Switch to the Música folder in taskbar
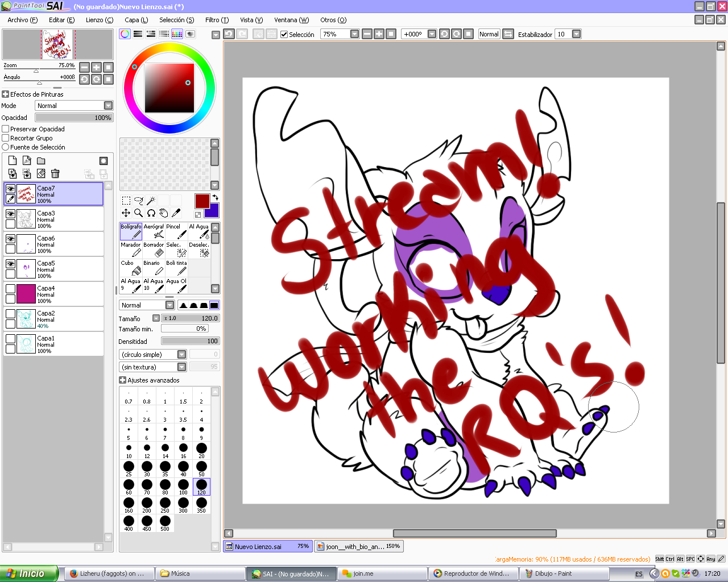Image resolution: width=728 pixels, height=582 pixels. click(x=200, y=573)
